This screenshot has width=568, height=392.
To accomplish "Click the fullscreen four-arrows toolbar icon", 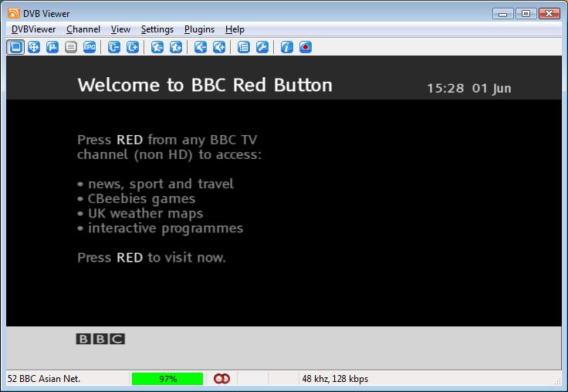I will pos(34,47).
